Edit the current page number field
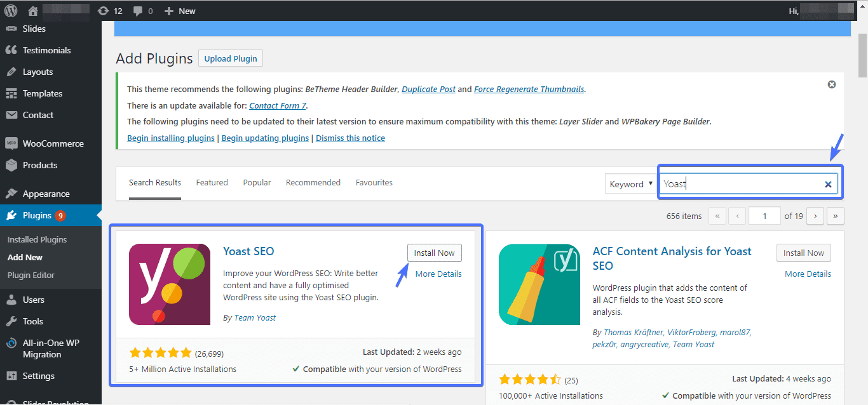The height and width of the screenshot is (405, 868). pos(764,216)
